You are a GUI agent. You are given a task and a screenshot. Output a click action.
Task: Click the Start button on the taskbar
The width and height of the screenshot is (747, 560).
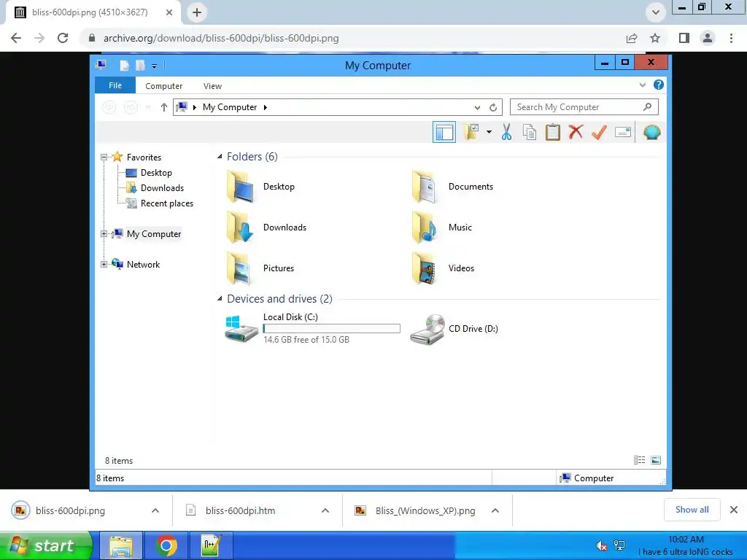(x=47, y=545)
